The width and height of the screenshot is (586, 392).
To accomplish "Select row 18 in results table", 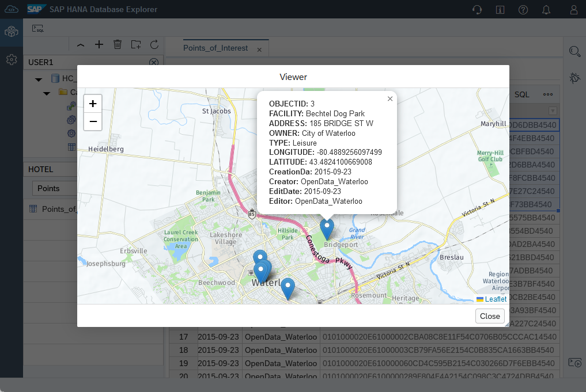I will 183,350.
